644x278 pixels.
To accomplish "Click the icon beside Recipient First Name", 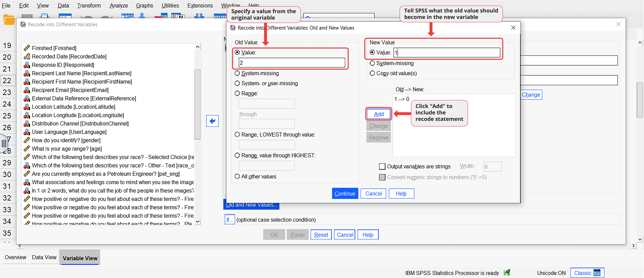I will point(27,82).
